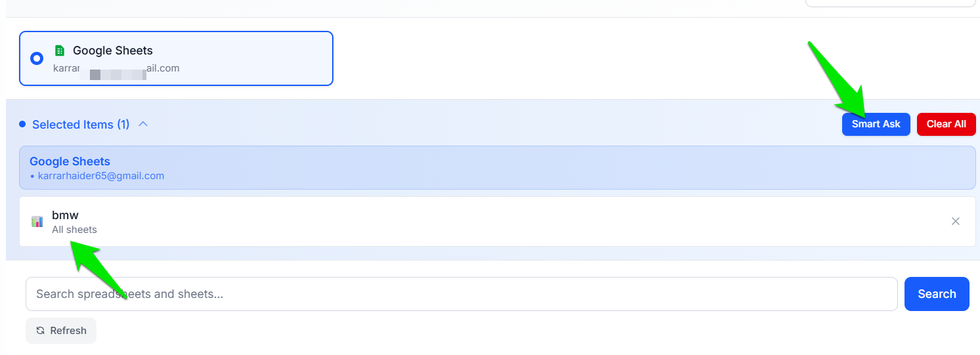Click the Google Sheets selected group header
Screen dimensions: 980x355
(70, 161)
